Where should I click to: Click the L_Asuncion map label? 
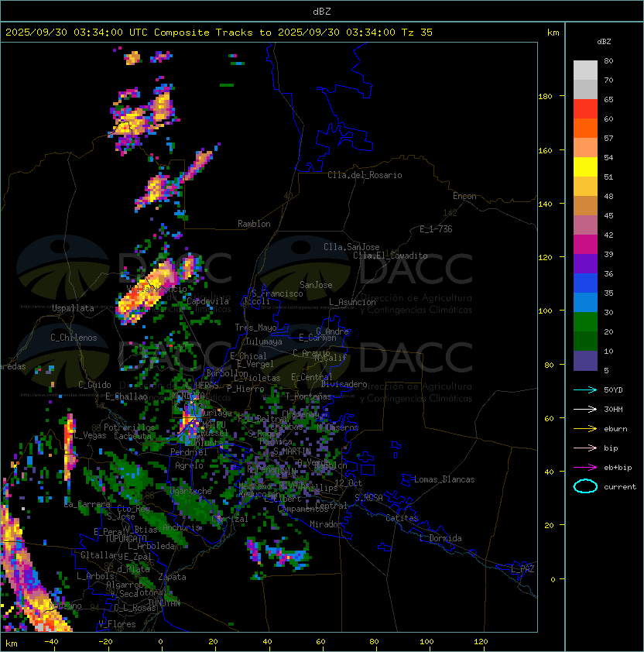pyautogui.click(x=352, y=302)
